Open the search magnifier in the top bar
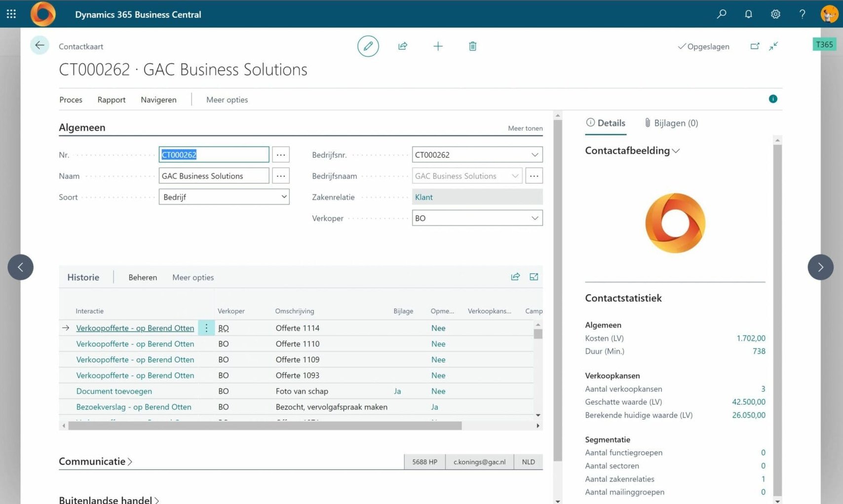The width and height of the screenshot is (843, 504). 722,14
